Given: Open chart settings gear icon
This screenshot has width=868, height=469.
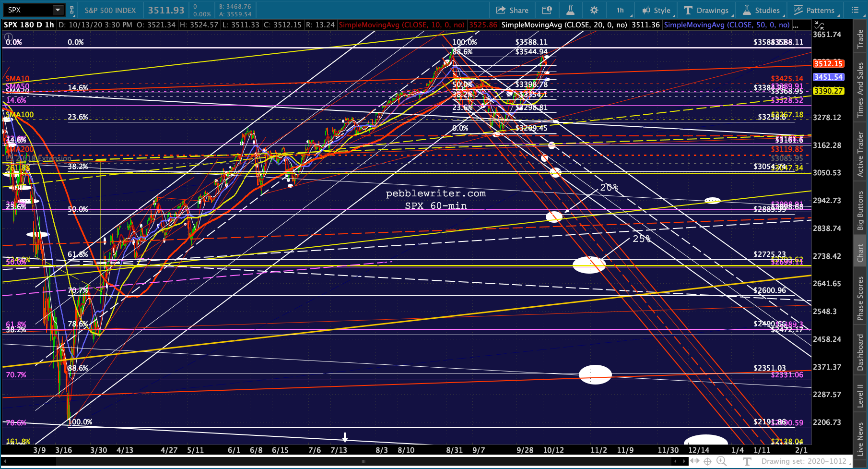Looking at the screenshot, I should click(594, 10).
